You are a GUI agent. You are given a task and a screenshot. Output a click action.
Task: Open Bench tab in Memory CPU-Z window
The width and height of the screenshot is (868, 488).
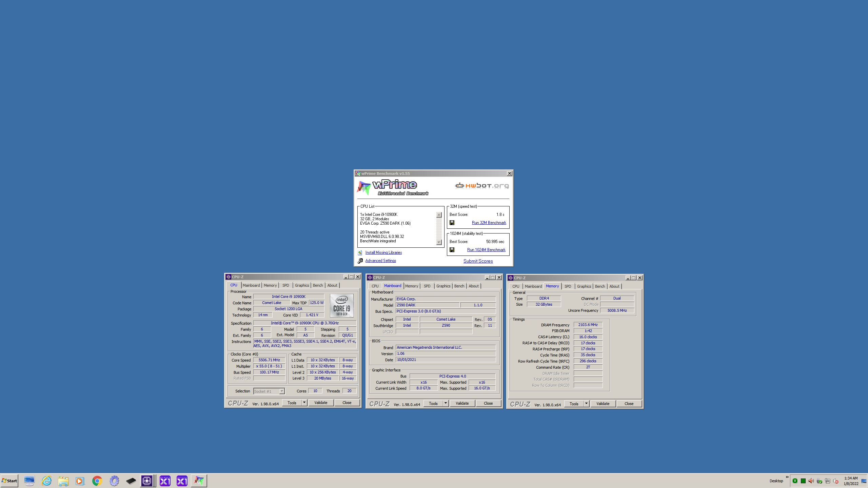point(599,286)
